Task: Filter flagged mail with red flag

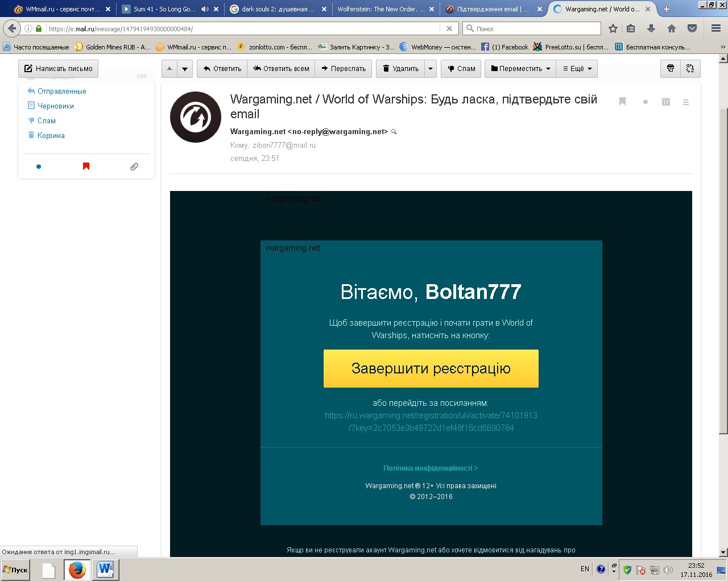Action: (86, 167)
